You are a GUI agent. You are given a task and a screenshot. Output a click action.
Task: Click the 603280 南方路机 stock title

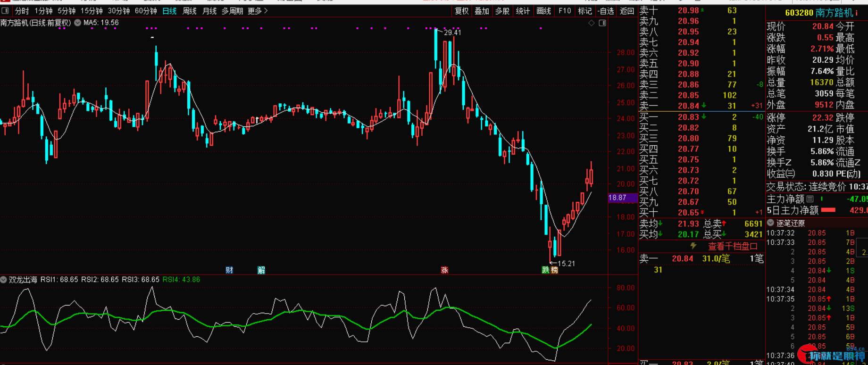[x=819, y=13]
